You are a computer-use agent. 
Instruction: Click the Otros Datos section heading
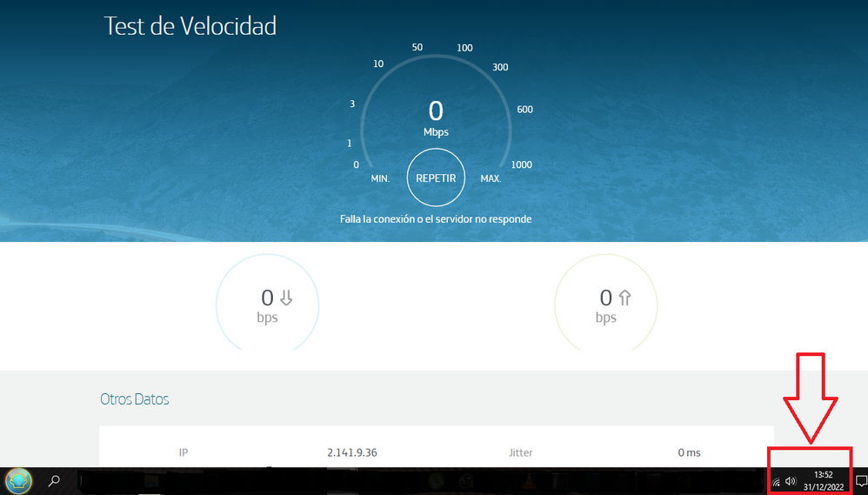(134, 399)
